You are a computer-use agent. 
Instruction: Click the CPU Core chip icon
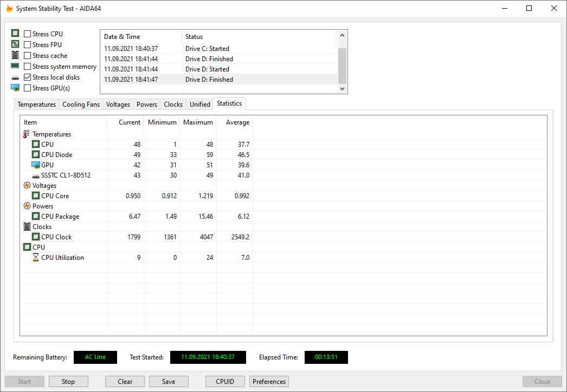[35, 195]
